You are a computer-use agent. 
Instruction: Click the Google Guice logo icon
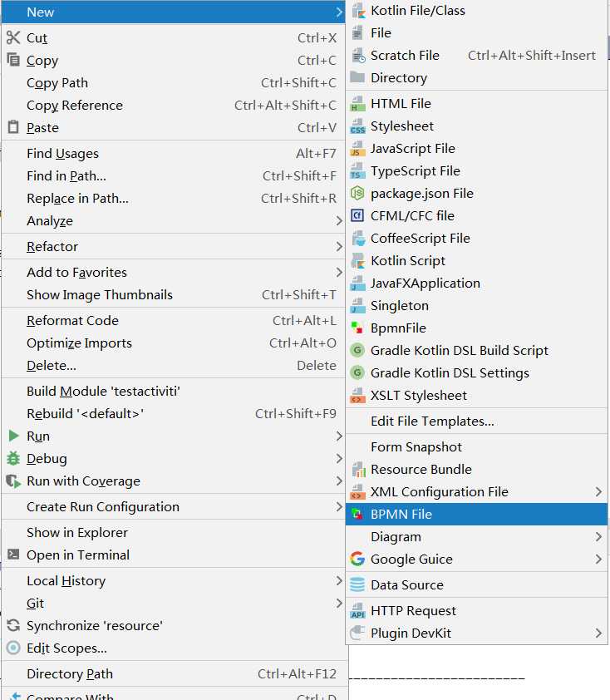357,559
